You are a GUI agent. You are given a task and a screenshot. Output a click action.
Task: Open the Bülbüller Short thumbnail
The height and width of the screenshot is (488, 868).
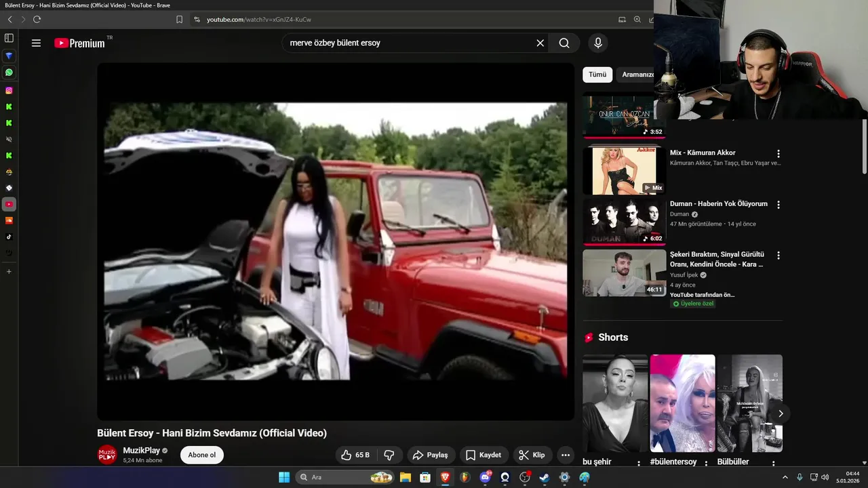pyautogui.click(x=749, y=403)
